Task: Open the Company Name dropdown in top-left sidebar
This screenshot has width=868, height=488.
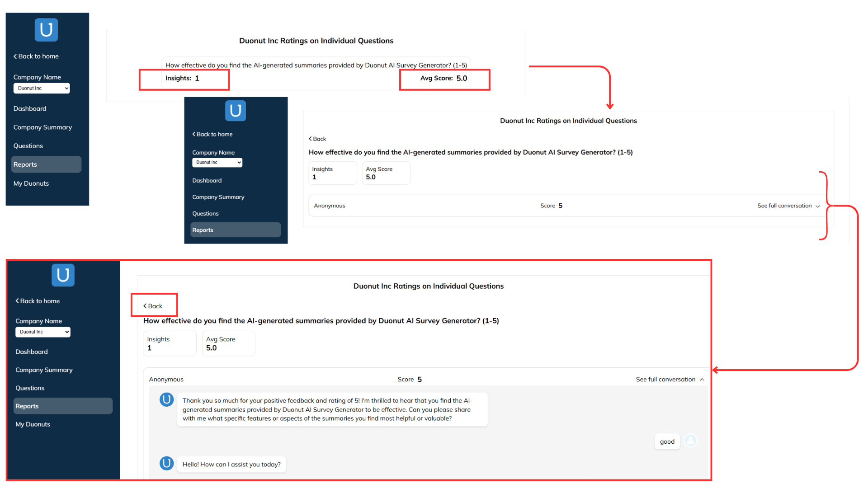Action: (42, 88)
